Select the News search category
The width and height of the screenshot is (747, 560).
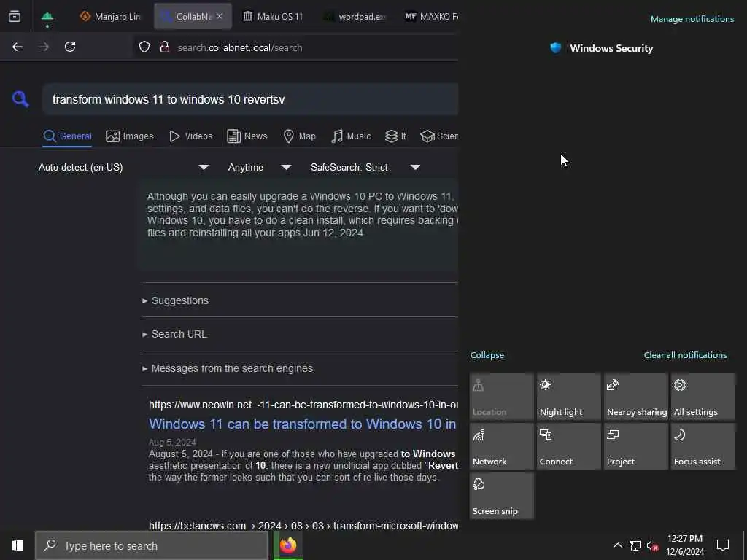(247, 136)
